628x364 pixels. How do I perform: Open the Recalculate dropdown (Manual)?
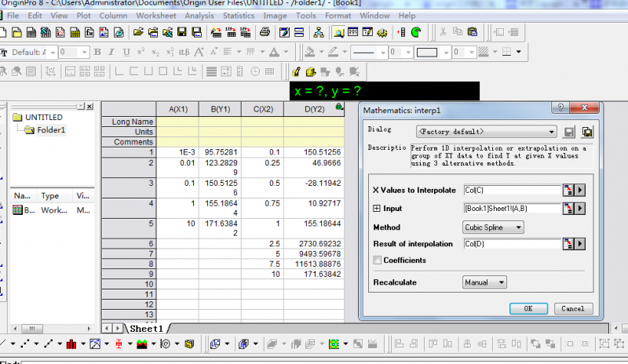coord(484,282)
